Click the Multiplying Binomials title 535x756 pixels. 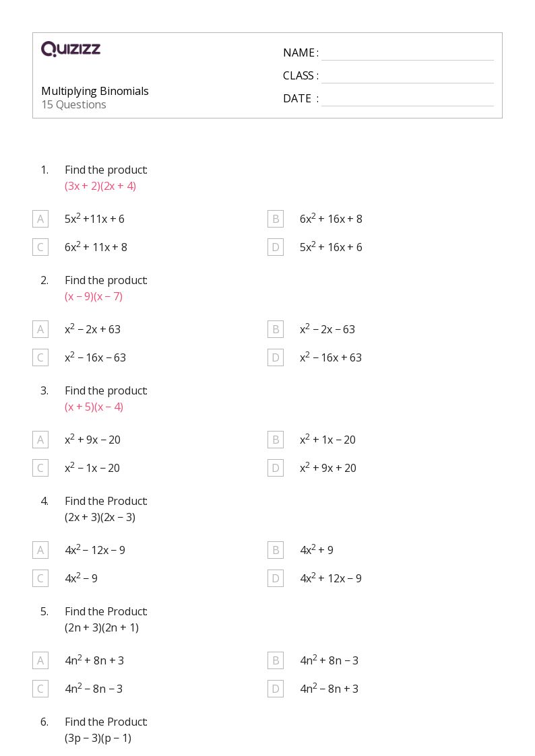click(95, 91)
